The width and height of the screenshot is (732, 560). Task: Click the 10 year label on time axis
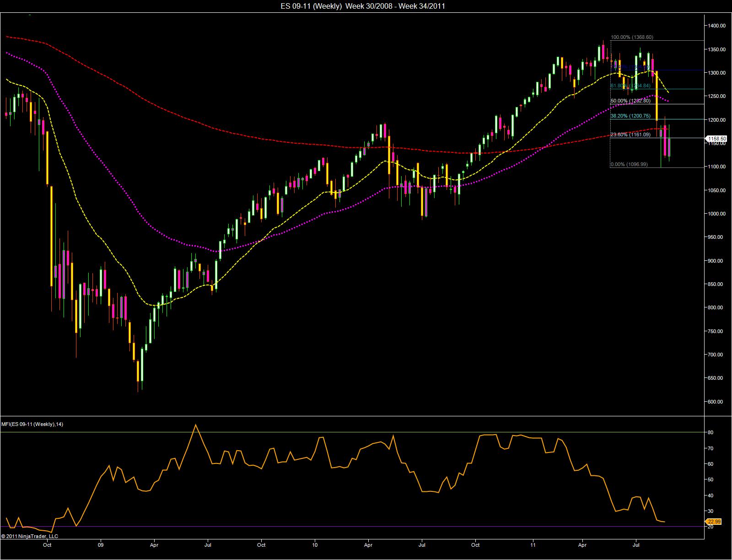[x=315, y=545]
